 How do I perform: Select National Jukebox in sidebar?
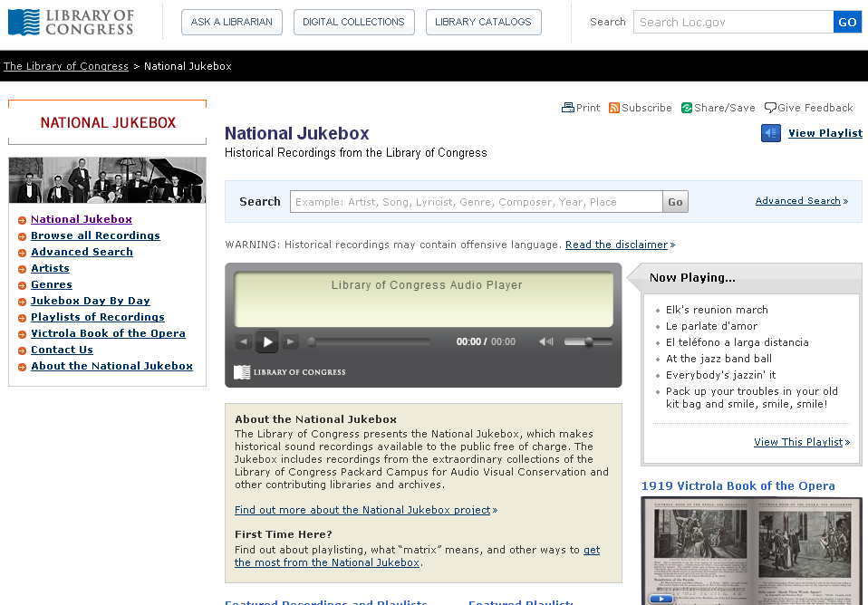(82, 219)
